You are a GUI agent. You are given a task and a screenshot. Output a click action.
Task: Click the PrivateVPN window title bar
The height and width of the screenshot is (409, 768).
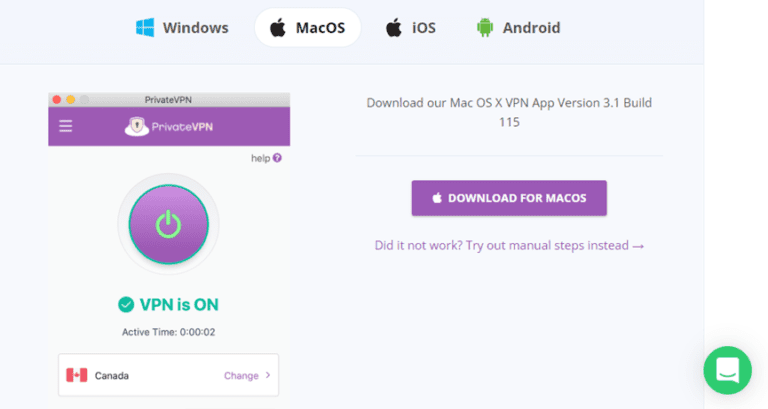pyautogui.click(x=168, y=99)
